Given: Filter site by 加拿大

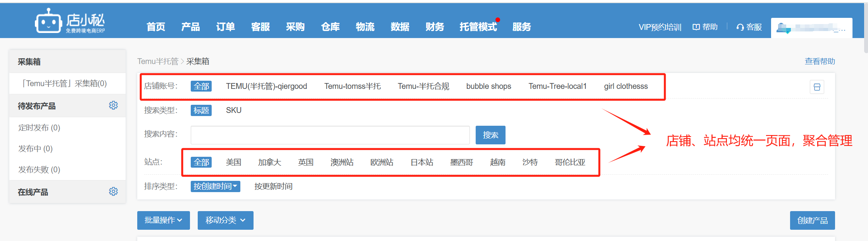Looking at the screenshot, I should [269, 162].
